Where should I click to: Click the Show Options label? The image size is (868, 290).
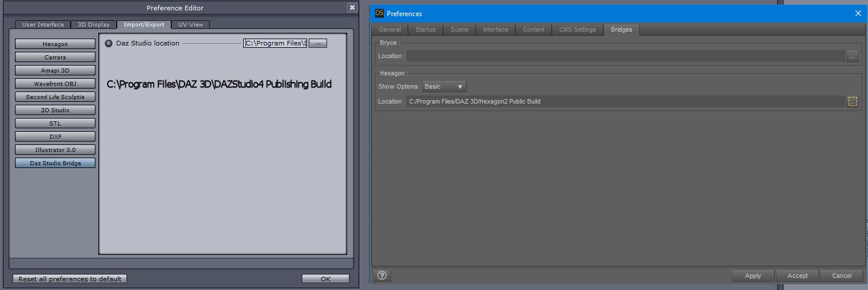[x=400, y=86]
